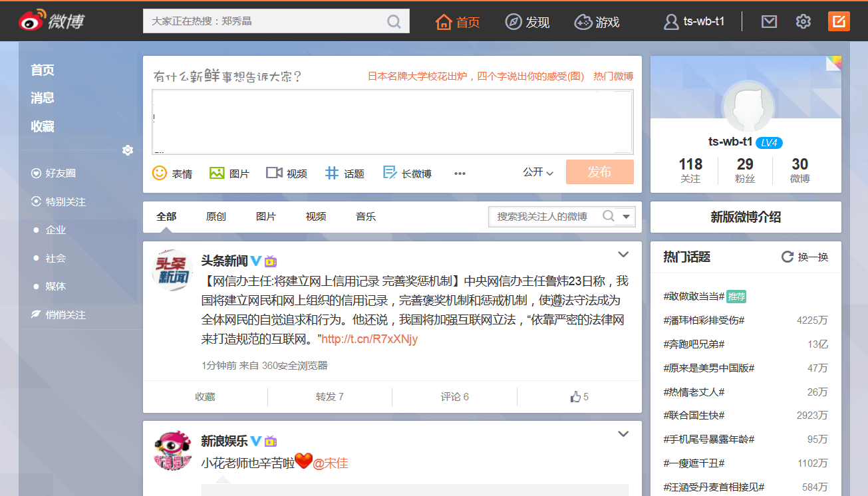Open topic #奔跑吧兄弟#
The height and width of the screenshot is (496, 868).
(x=694, y=344)
